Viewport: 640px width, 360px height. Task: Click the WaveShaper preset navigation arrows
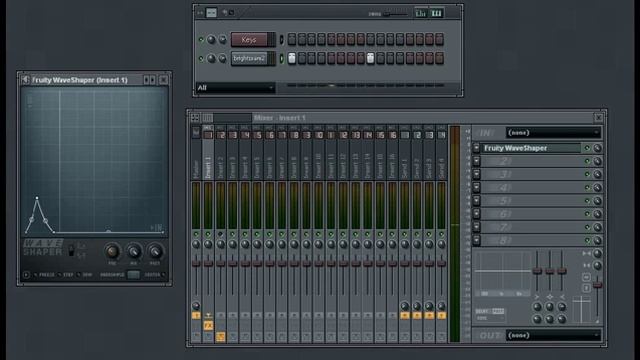click(x=149, y=80)
